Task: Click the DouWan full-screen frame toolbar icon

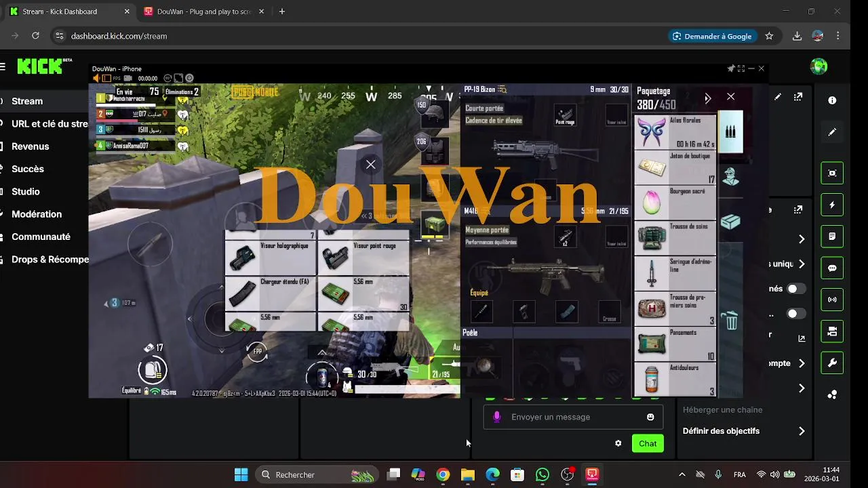Action: point(178,79)
